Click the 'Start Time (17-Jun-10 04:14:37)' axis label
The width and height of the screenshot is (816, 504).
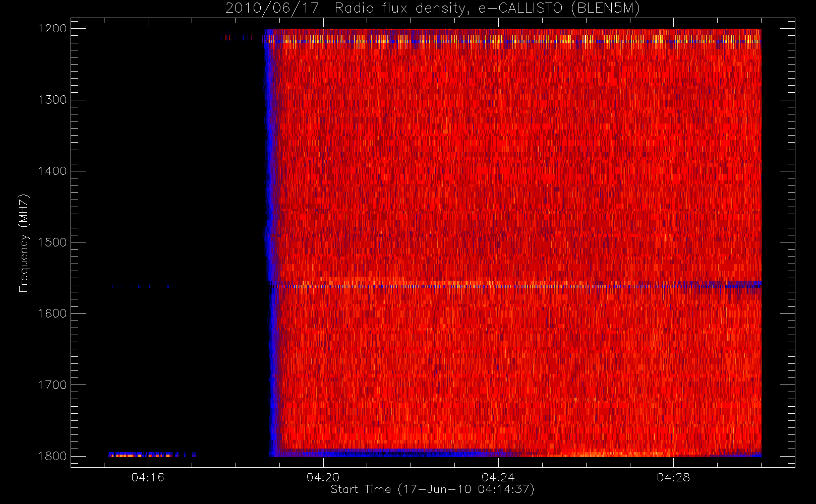point(432,489)
